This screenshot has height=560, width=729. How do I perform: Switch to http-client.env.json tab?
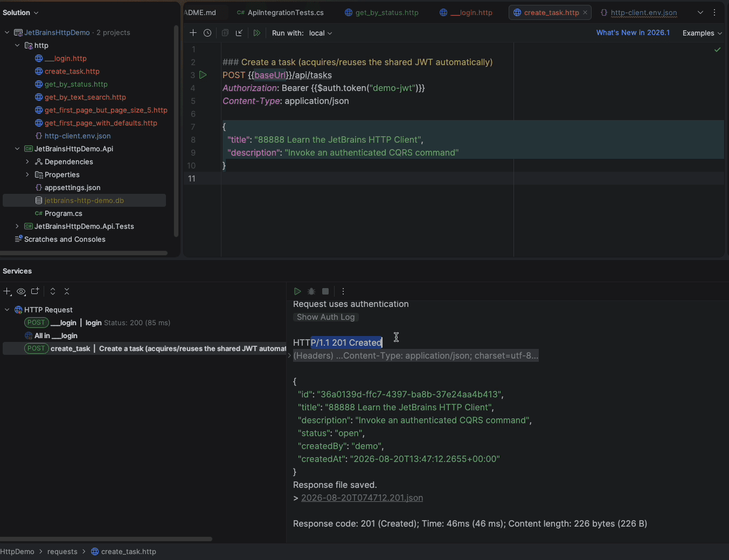click(639, 12)
